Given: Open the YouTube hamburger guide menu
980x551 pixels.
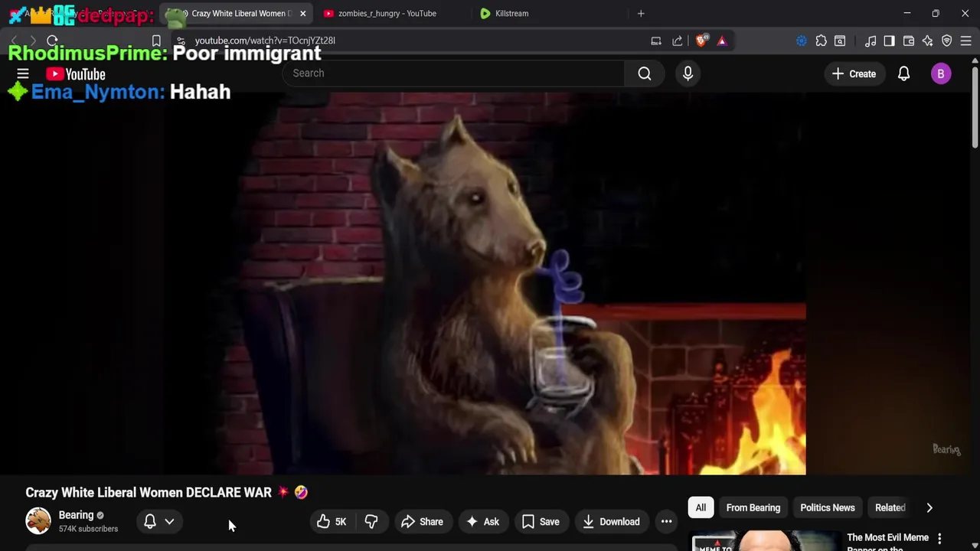Looking at the screenshot, I should pos(23,74).
